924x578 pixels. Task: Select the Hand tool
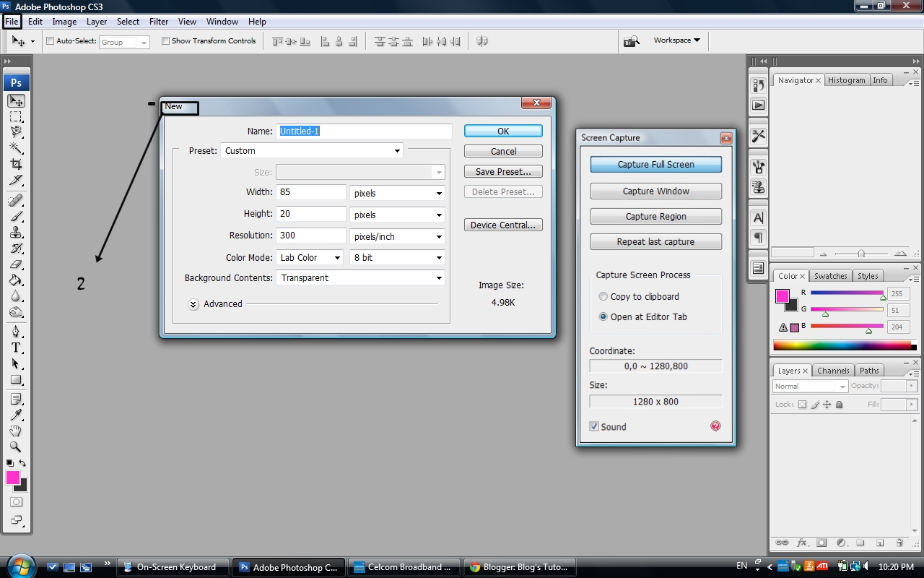[x=16, y=431]
